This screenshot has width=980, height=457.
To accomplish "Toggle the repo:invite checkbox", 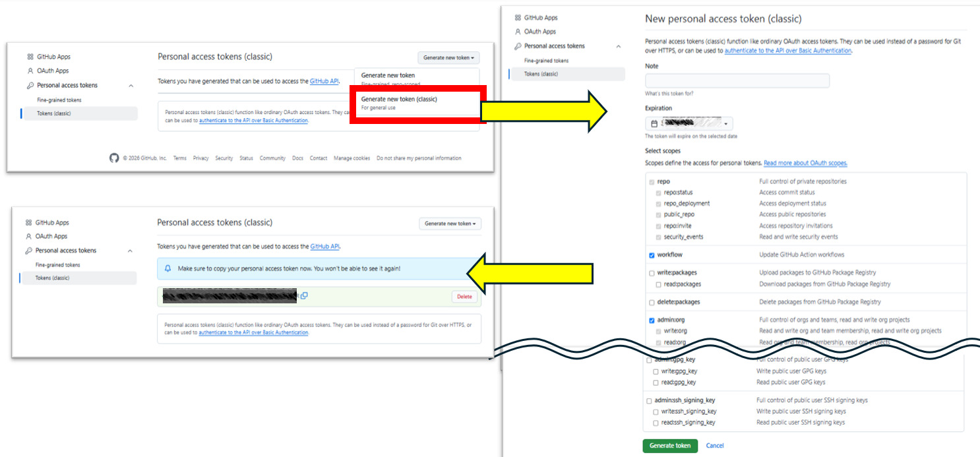I will tap(658, 226).
